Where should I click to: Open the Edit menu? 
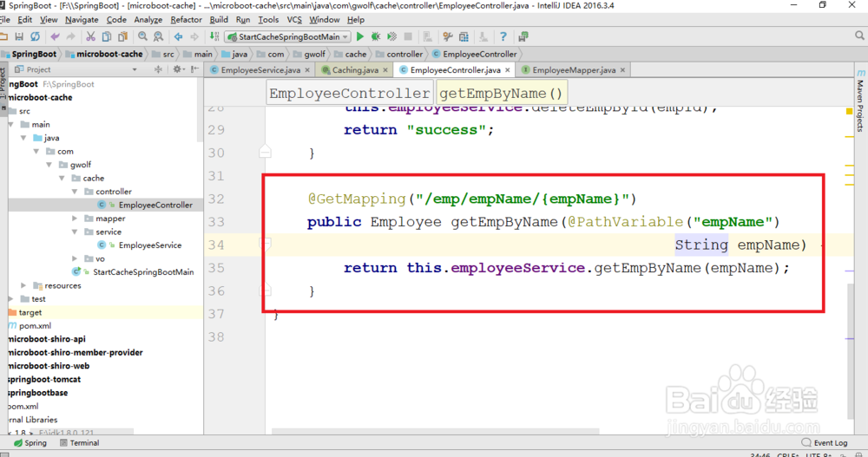tap(25, 19)
